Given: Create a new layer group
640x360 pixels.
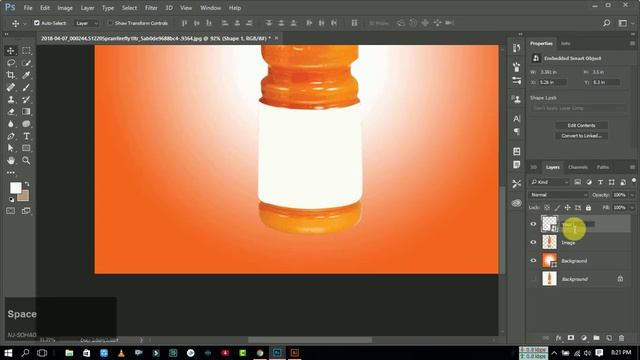Looking at the screenshot, I should 596,338.
